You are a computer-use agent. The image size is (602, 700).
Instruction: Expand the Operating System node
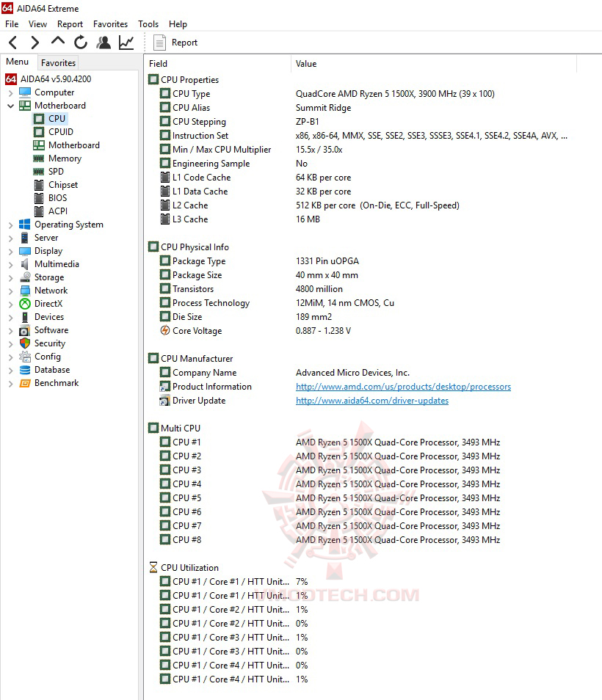[11, 225]
